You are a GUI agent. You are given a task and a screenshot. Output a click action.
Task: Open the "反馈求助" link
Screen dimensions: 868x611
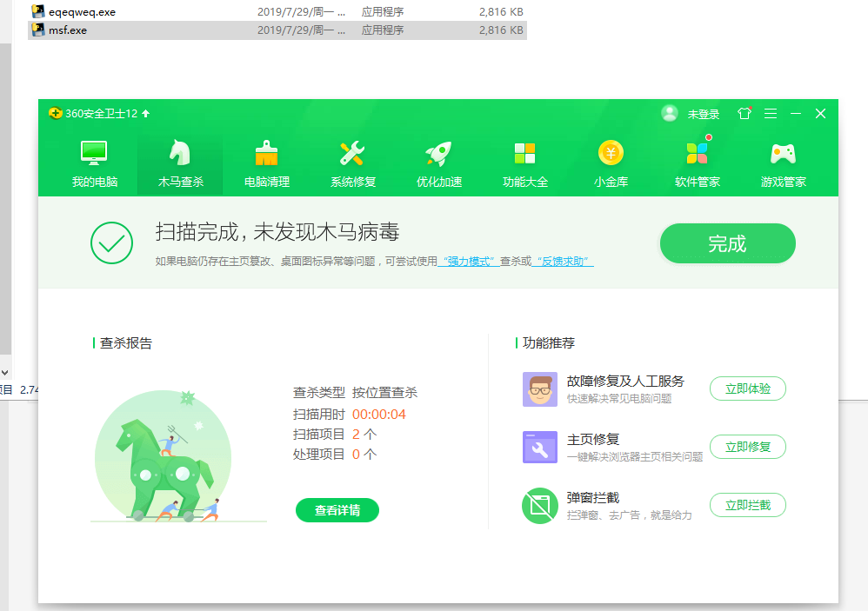[x=563, y=261]
